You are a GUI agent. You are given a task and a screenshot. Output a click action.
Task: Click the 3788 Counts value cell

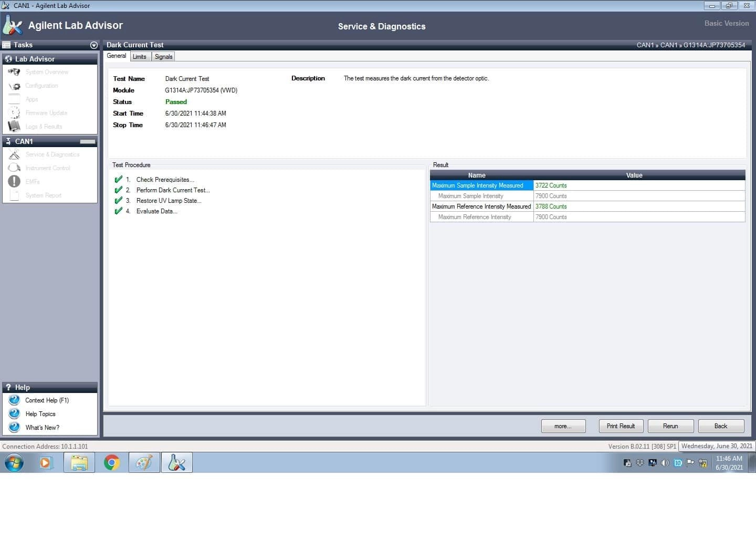click(x=639, y=206)
